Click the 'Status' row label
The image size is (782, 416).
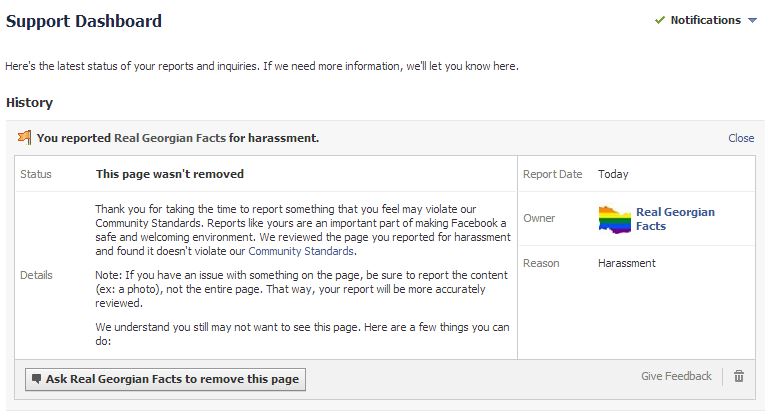[36, 174]
